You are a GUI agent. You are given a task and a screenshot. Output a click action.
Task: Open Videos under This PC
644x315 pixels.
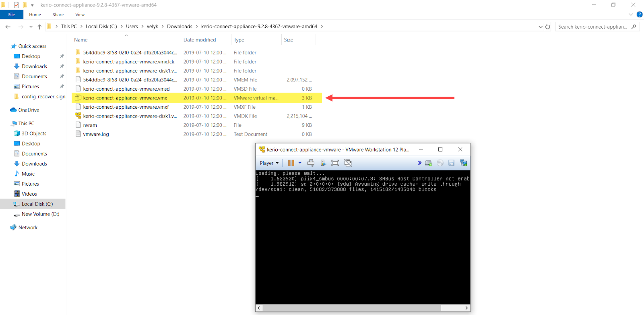pyautogui.click(x=29, y=194)
